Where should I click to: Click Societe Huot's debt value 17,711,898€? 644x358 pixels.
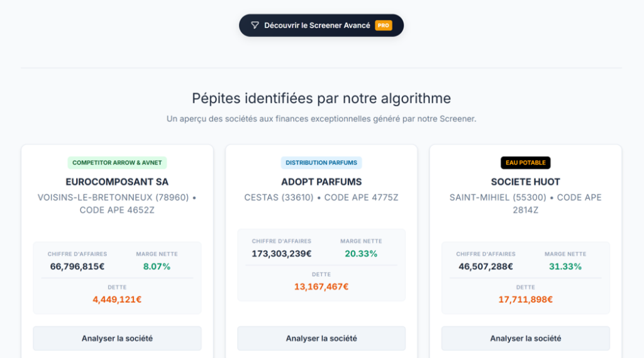pyautogui.click(x=526, y=300)
